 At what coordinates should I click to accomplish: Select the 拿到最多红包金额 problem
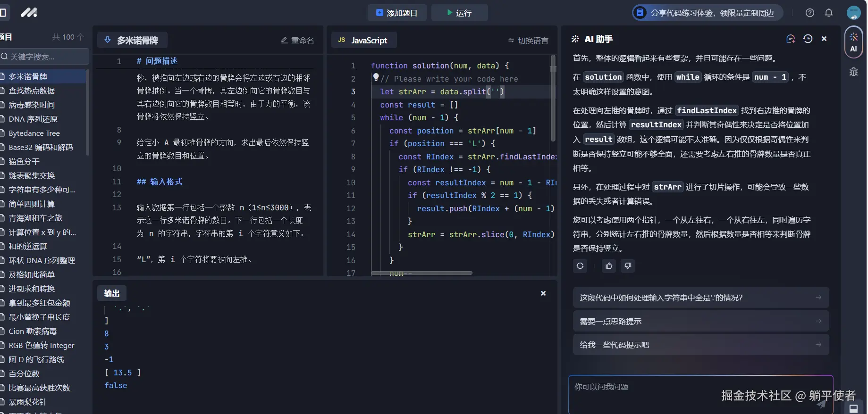(x=42, y=303)
